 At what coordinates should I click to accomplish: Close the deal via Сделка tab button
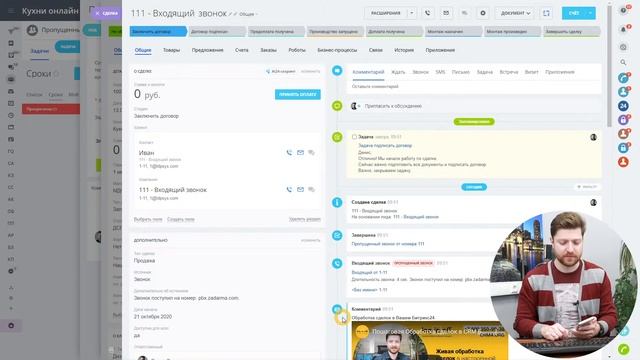pyautogui.click(x=106, y=13)
